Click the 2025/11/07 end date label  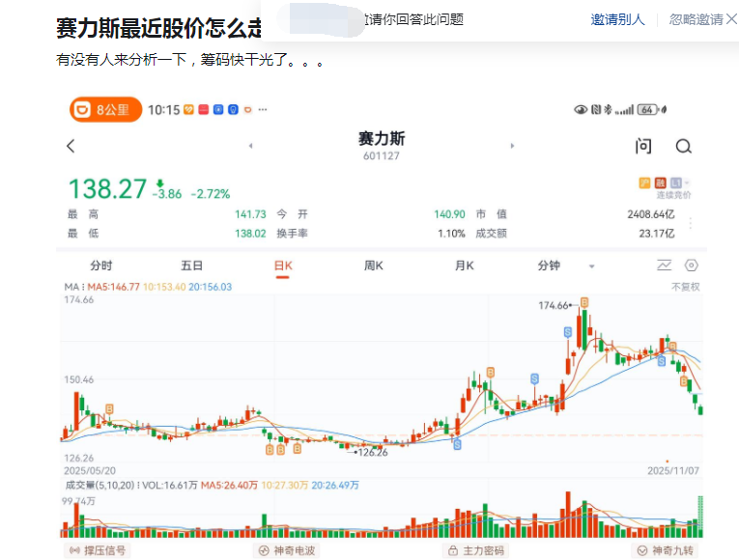673,470
